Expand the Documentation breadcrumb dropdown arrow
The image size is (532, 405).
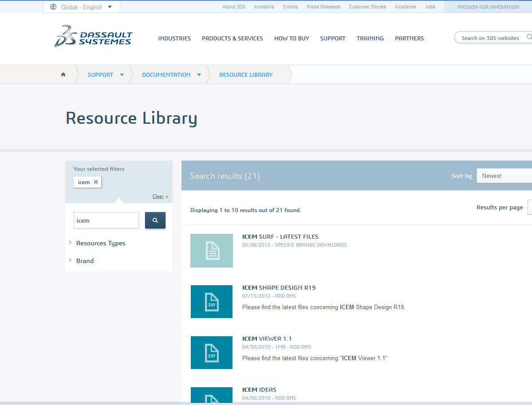[x=199, y=75]
